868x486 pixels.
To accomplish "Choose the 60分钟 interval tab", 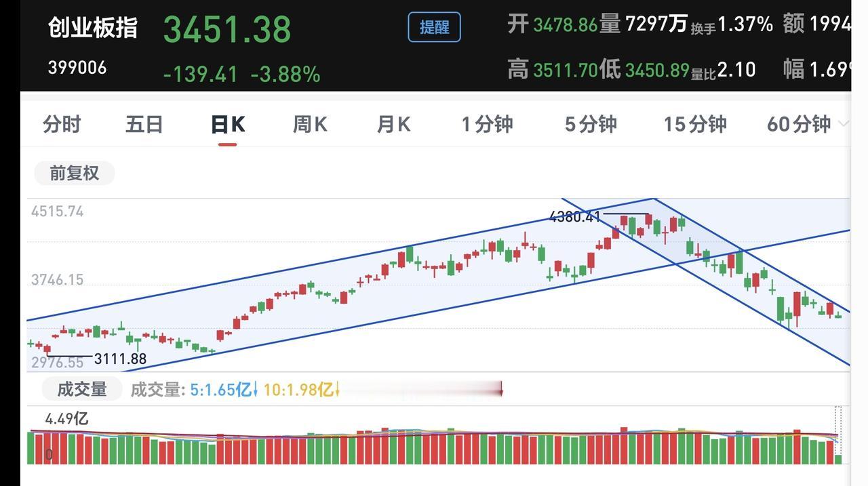I will click(799, 124).
